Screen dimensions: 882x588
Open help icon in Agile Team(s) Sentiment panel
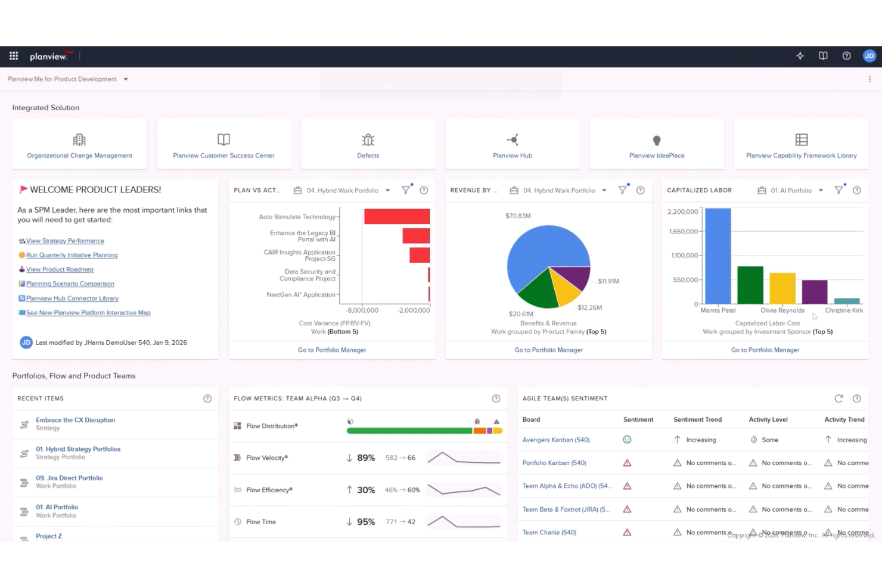pos(857,399)
